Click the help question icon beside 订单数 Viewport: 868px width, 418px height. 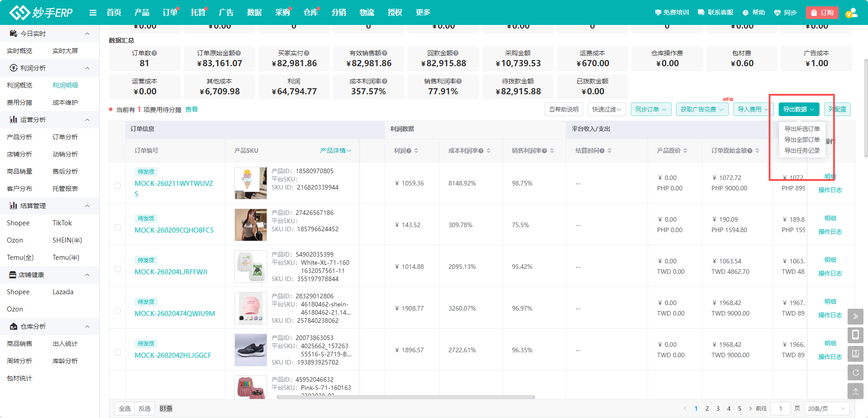154,53
